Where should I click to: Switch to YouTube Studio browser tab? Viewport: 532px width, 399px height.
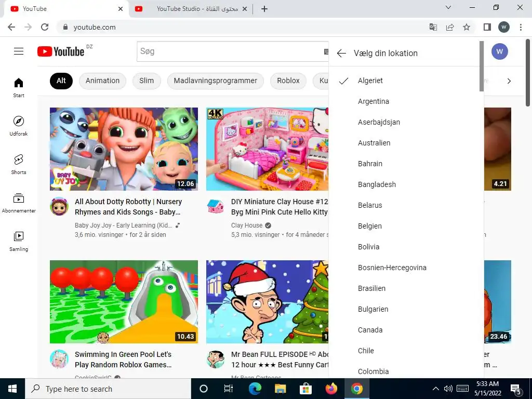pyautogui.click(x=191, y=9)
